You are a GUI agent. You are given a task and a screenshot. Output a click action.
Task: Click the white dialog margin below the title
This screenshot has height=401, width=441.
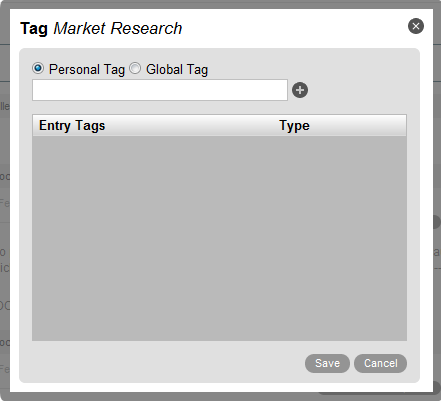pos(220,44)
